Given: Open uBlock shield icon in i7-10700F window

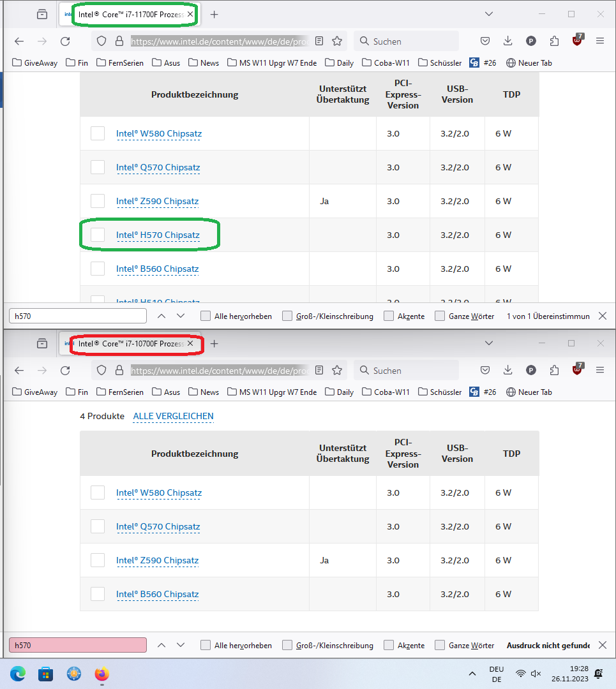Looking at the screenshot, I should point(577,369).
